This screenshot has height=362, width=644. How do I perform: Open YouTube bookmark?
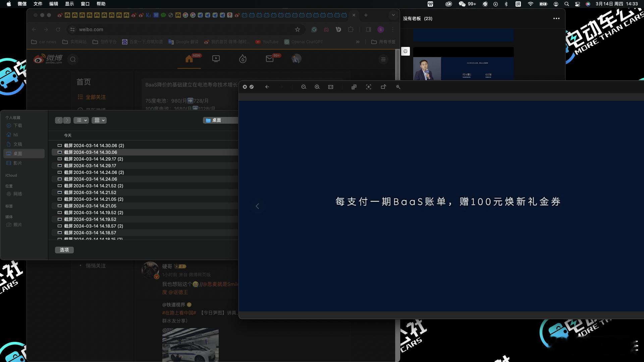pos(267,42)
